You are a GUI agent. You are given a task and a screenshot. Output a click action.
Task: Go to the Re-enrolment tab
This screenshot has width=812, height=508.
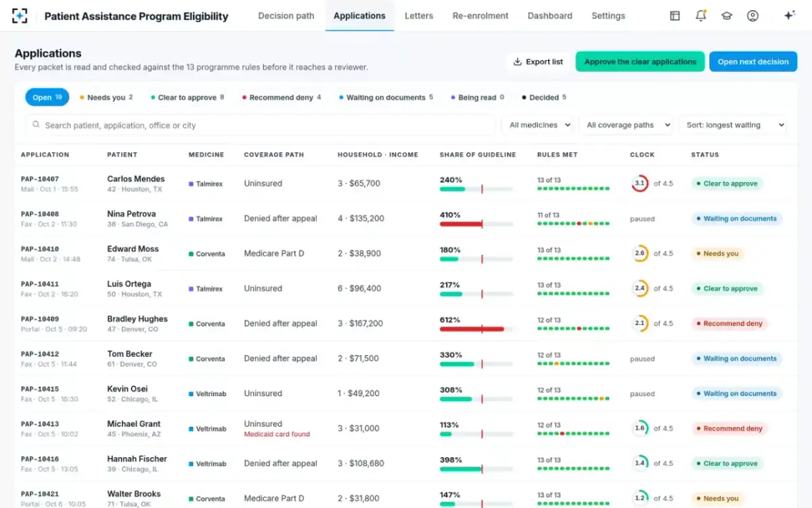click(480, 16)
